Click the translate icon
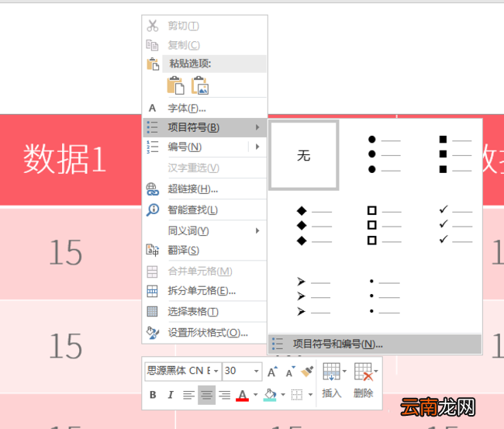 coord(152,251)
